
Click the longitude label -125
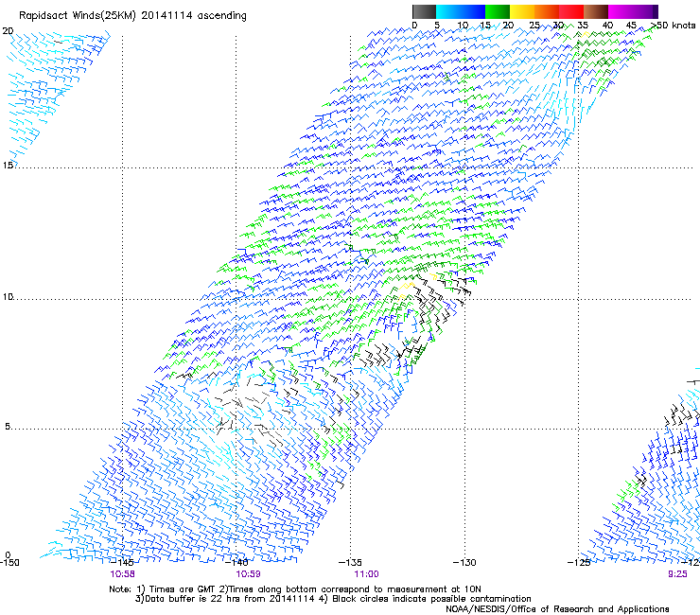(579, 563)
